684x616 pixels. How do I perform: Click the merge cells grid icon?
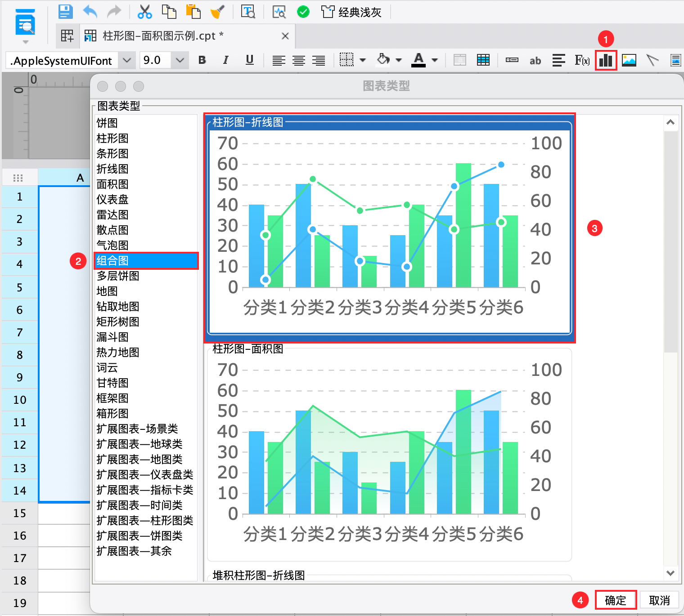point(483,60)
